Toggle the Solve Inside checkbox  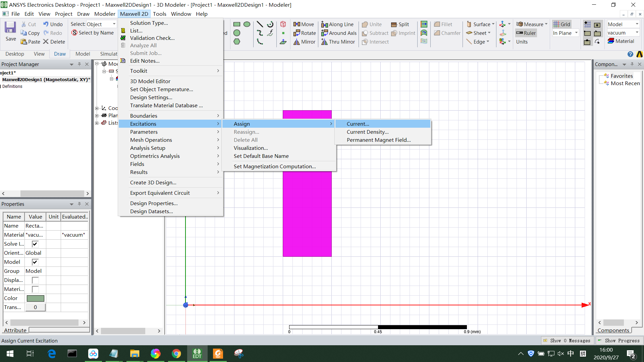(35, 244)
